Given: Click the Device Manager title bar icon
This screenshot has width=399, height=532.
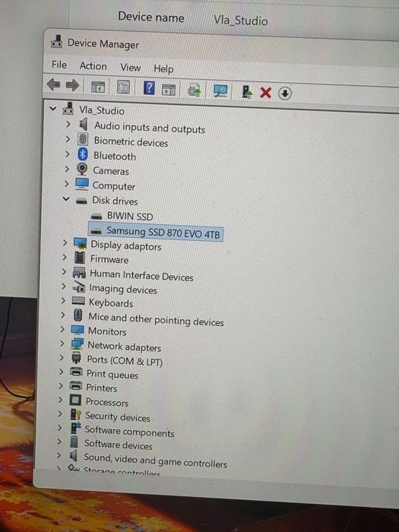Looking at the screenshot, I should tap(57, 41).
